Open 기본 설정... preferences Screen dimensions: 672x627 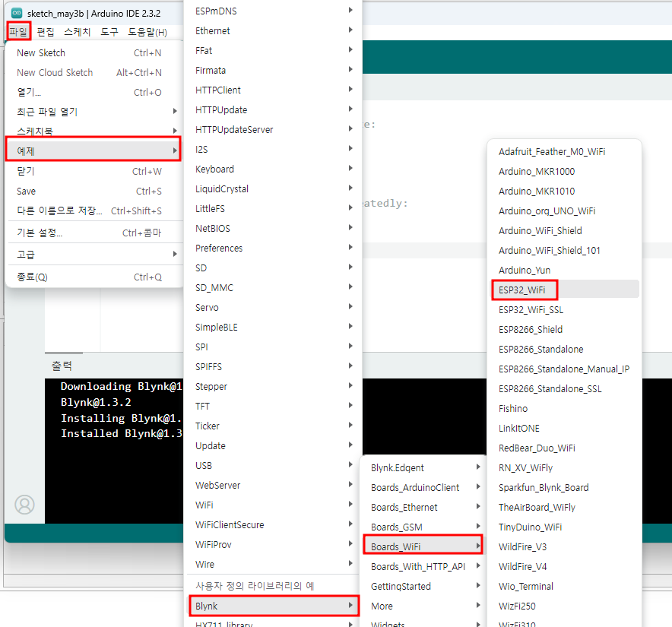pos(94,233)
